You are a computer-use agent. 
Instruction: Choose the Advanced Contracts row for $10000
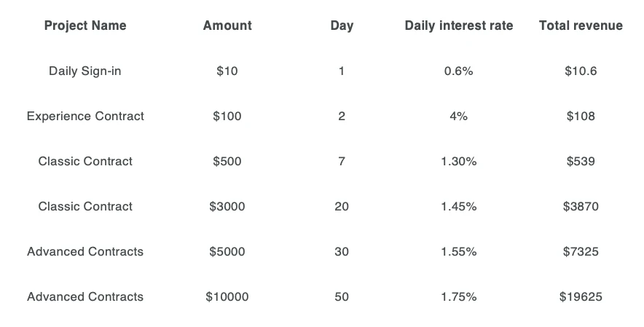[85, 296]
